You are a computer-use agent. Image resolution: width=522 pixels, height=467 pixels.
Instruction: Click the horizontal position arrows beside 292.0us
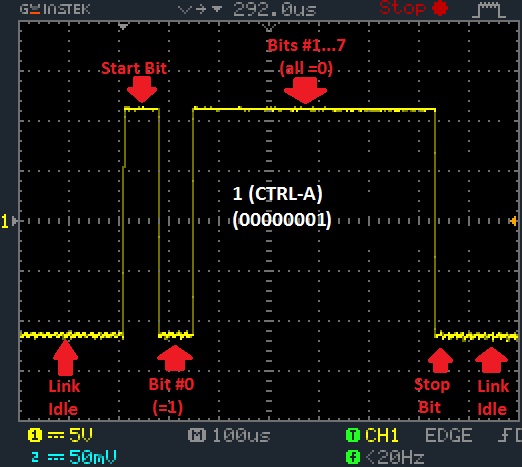[200, 9]
